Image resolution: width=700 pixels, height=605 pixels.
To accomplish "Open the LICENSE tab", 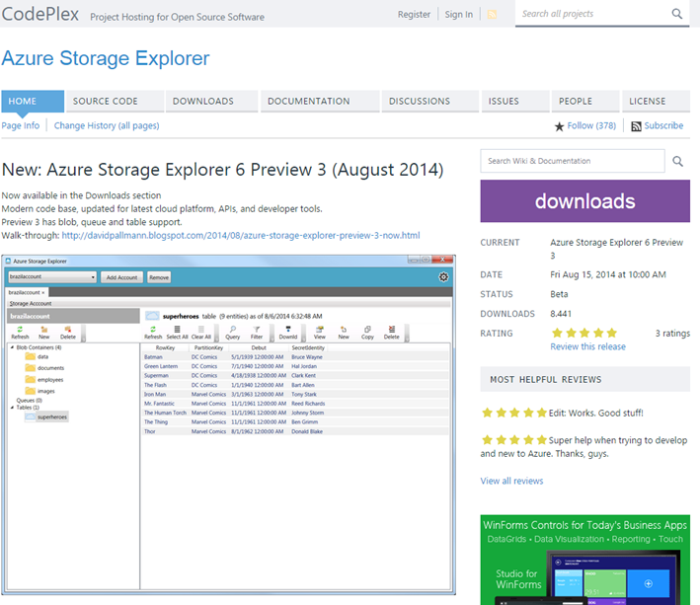I will tap(656, 102).
